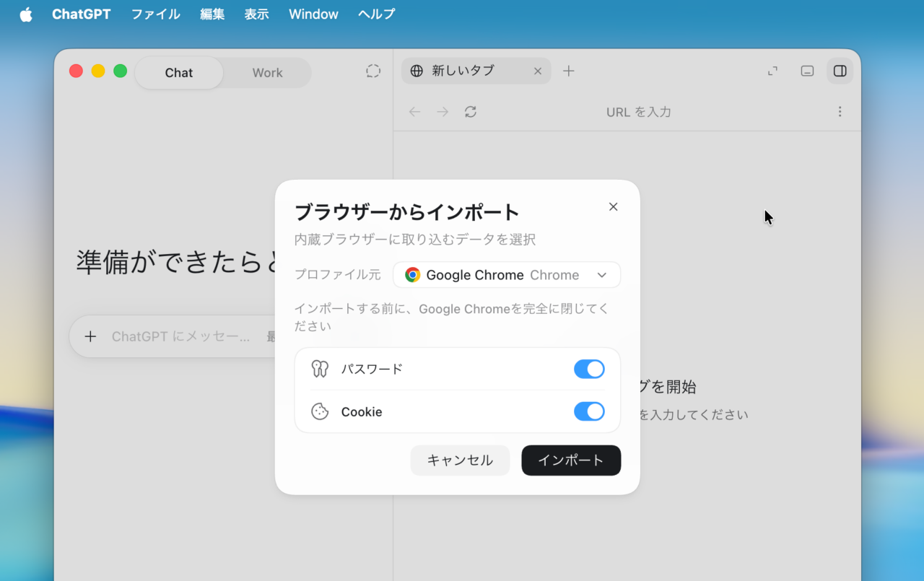Open the 表示 menu
924x581 pixels.
coord(256,14)
